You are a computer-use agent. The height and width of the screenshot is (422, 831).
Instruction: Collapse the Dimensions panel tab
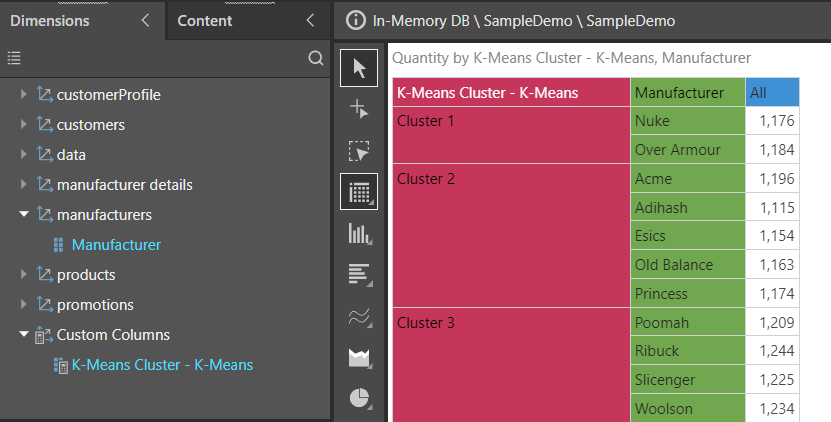[x=145, y=21]
